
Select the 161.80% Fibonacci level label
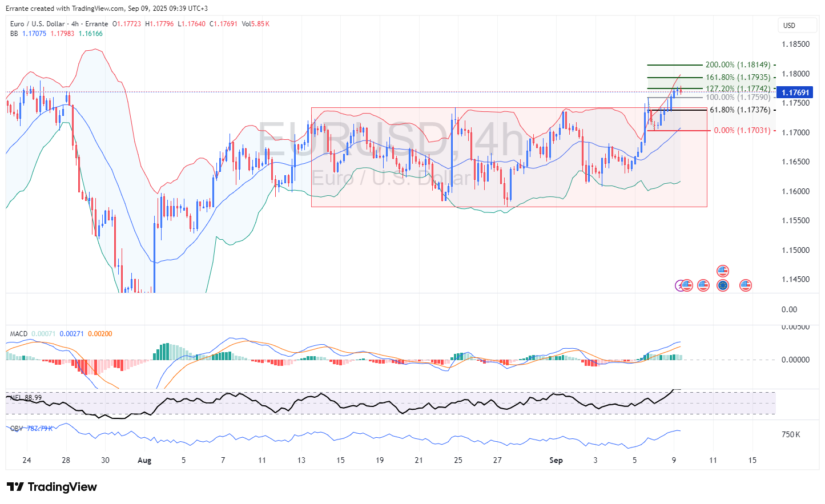click(737, 78)
